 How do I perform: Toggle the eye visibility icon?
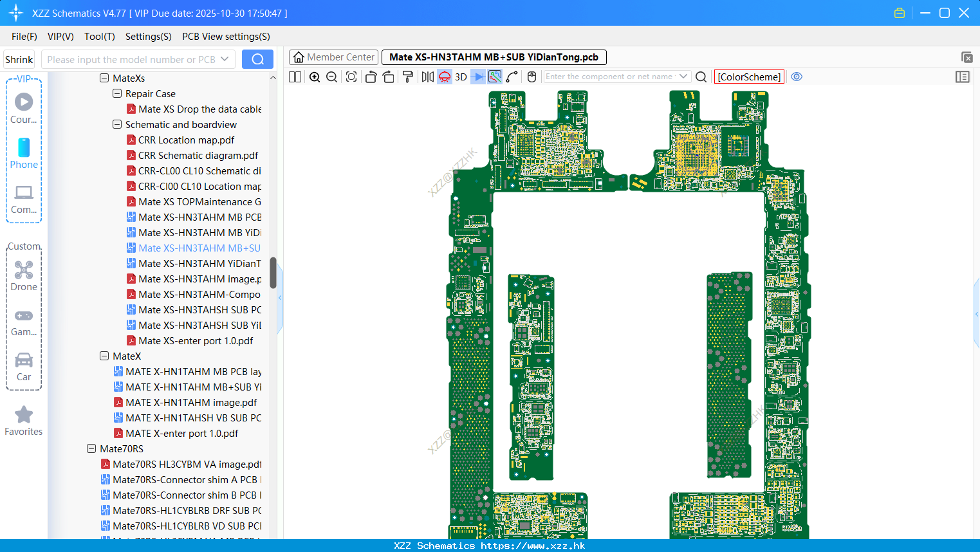tap(797, 77)
